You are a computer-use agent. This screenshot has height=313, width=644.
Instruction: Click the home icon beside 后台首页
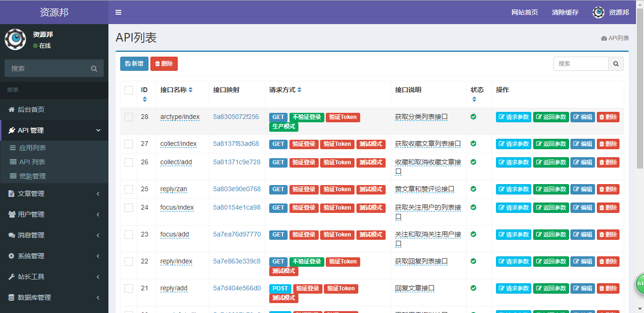tap(12, 110)
